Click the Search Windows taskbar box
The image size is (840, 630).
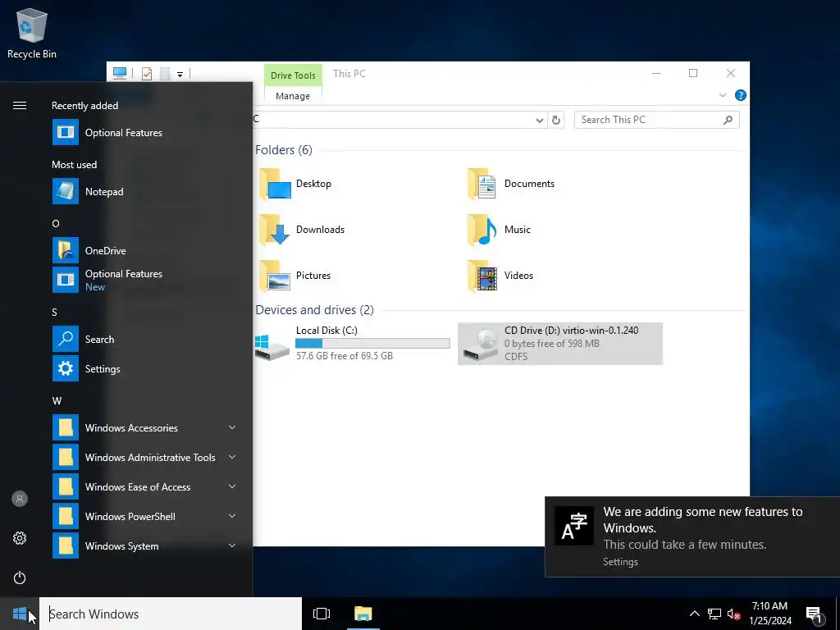171,614
